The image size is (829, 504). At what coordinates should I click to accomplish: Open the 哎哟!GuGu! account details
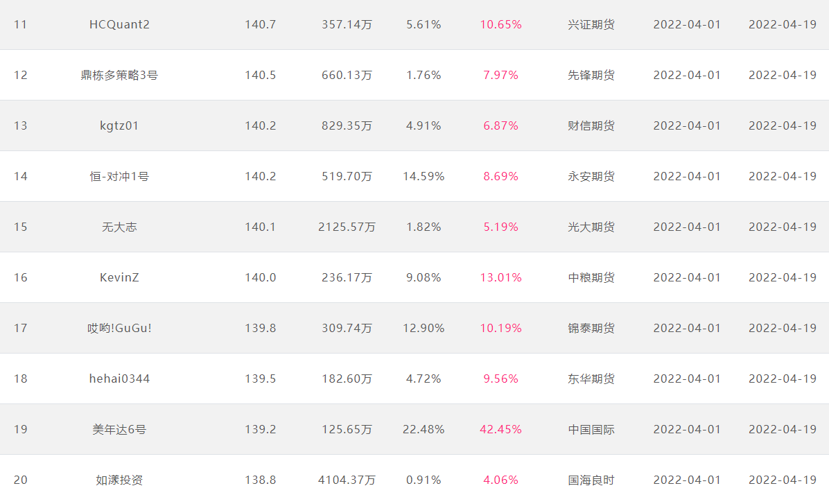(x=119, y=328)
